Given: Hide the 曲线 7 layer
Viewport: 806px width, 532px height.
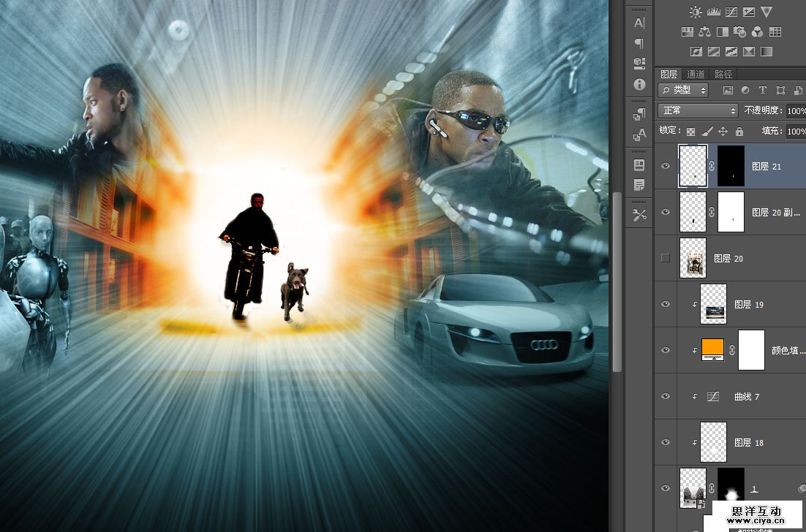Looking at the screenshot, I should point(666,396).
